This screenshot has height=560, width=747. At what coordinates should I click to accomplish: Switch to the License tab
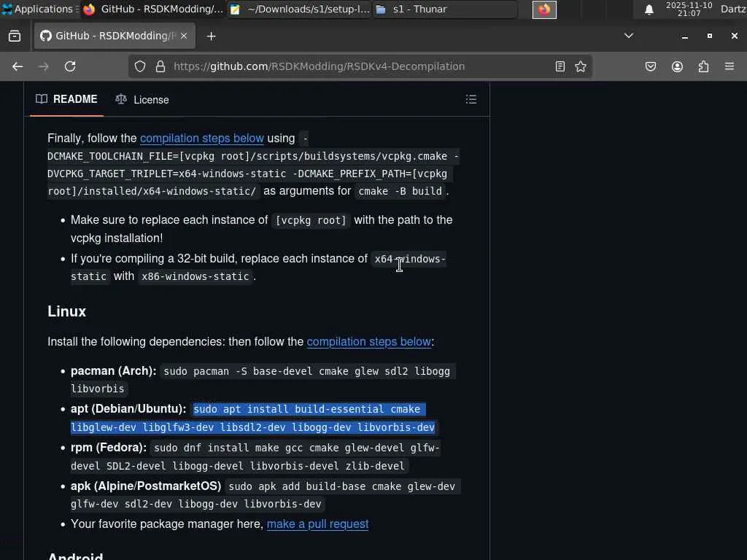click(x=142, y=99)
